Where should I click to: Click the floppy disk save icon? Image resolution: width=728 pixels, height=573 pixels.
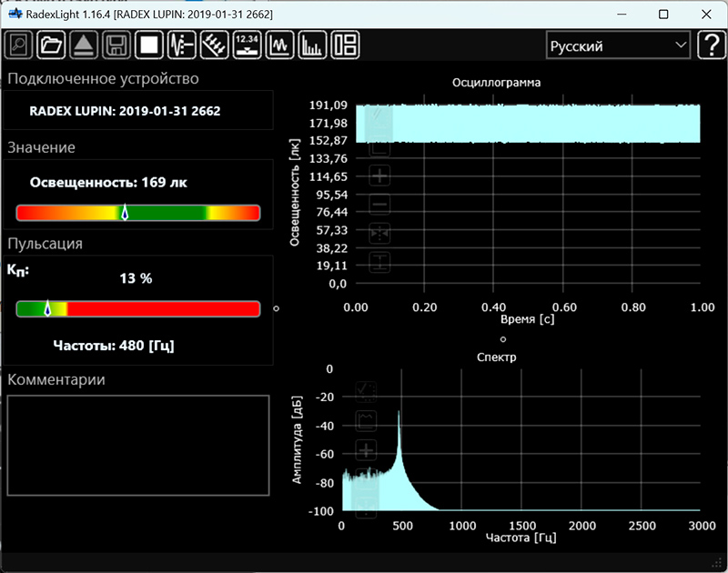116,45
